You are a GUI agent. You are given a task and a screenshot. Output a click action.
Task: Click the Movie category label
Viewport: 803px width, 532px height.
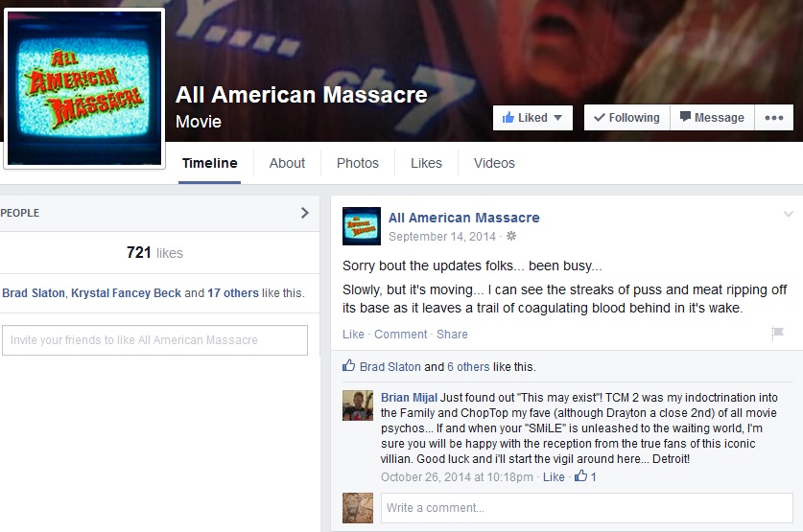point(199,122)
